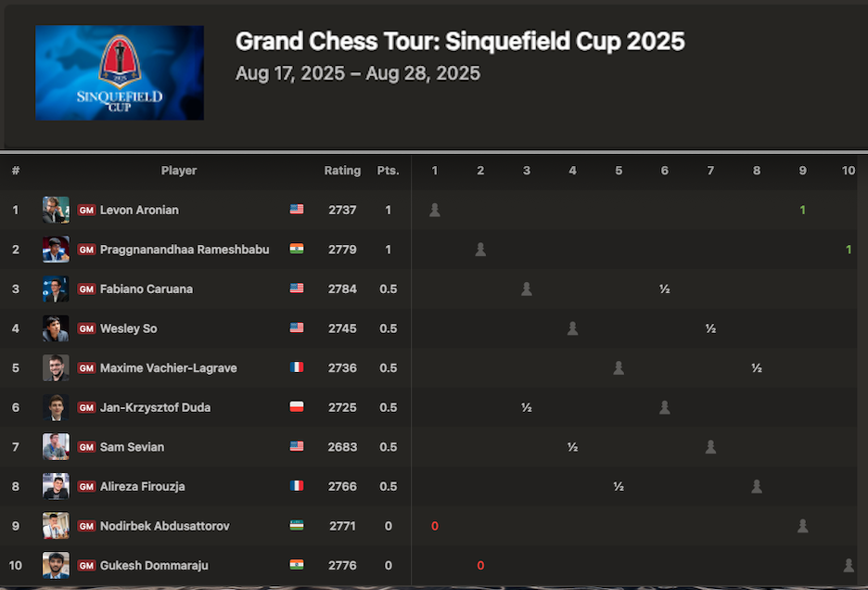Click the United States flag next to Wesley So
This screenshot has height=590, width=868.
tap(297, 328)
